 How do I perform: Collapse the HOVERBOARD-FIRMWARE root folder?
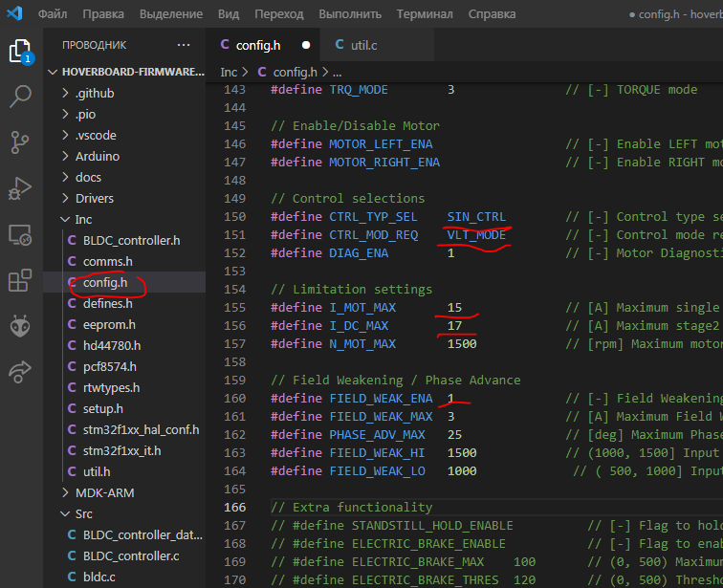132,71
